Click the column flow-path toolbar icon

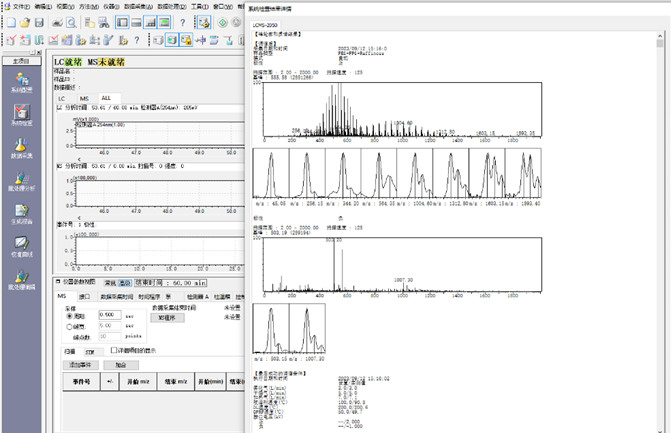39,40
